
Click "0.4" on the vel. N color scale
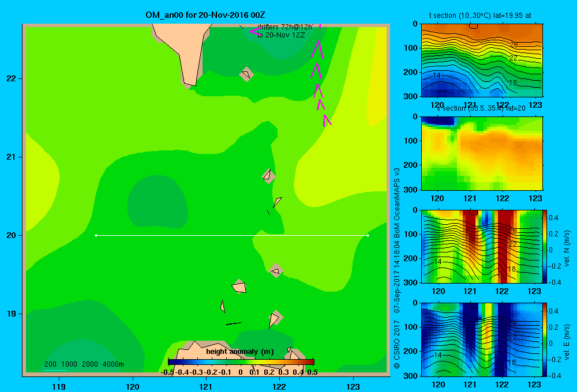553,218
